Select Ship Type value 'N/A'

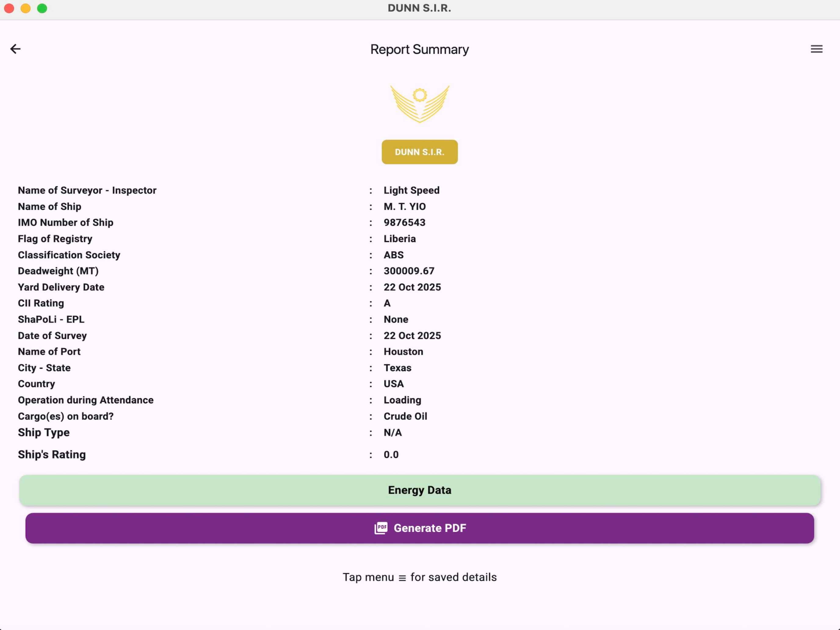coord(393,433)
